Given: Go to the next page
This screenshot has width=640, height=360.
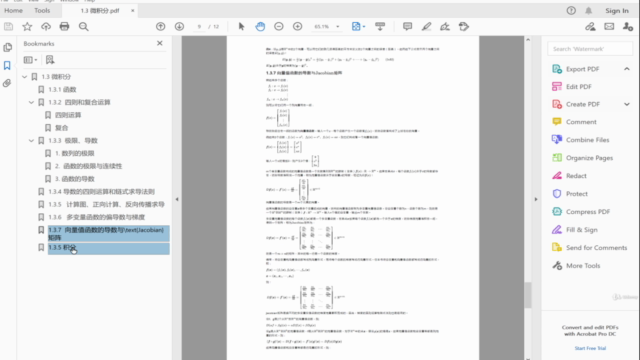Looking at the screenshot, I should tap(179, 27).
